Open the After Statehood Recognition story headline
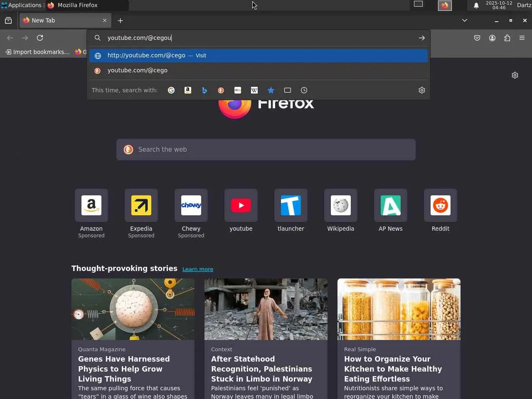This screenshot has width=532, height=399. pos(261,369)
